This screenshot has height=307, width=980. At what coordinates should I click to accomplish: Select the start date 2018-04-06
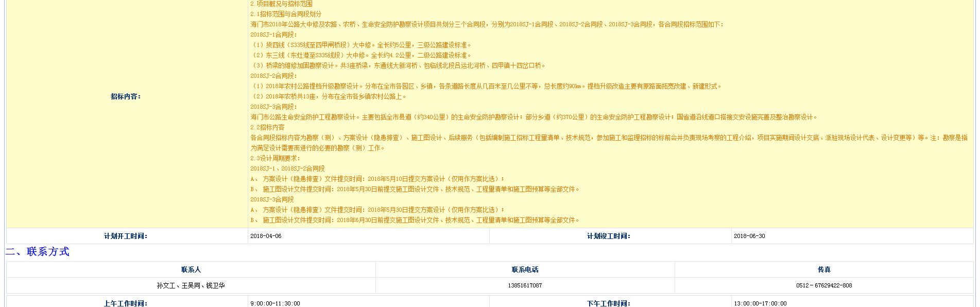pyautogui.click(x=266, y=236)
